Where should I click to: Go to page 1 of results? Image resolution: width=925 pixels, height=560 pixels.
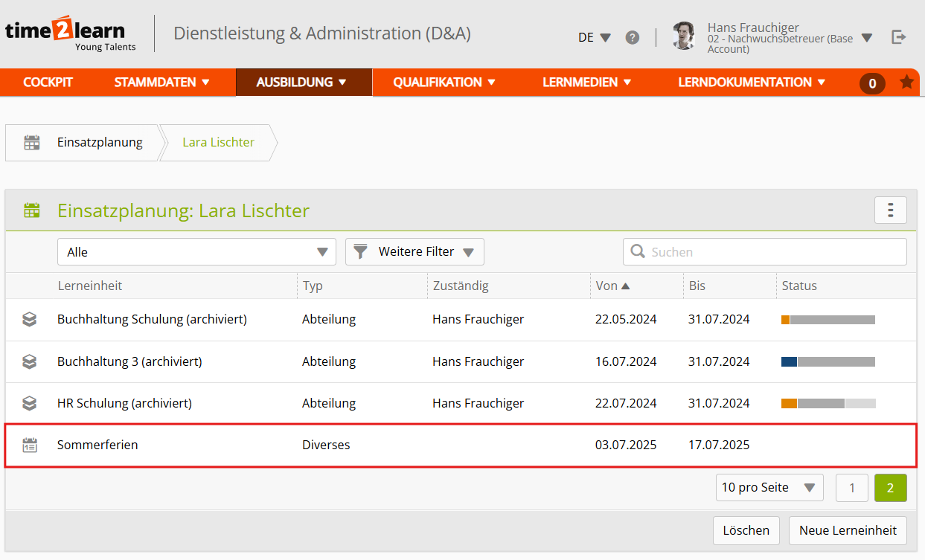(852, 488)
